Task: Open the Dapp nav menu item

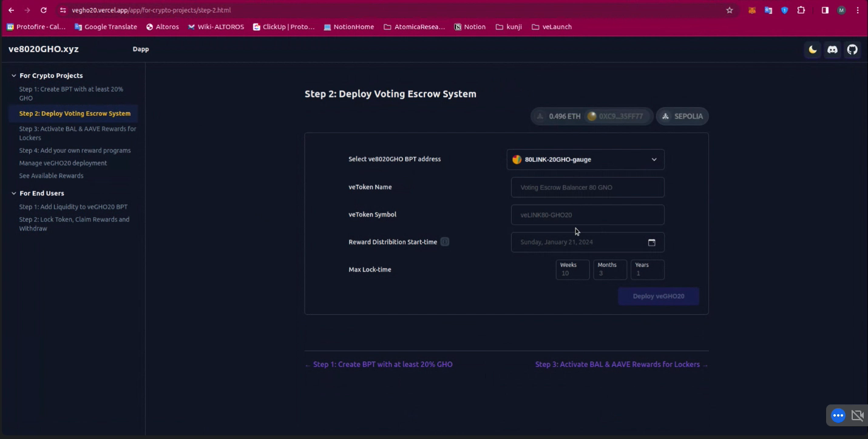Action: [141, 49]
